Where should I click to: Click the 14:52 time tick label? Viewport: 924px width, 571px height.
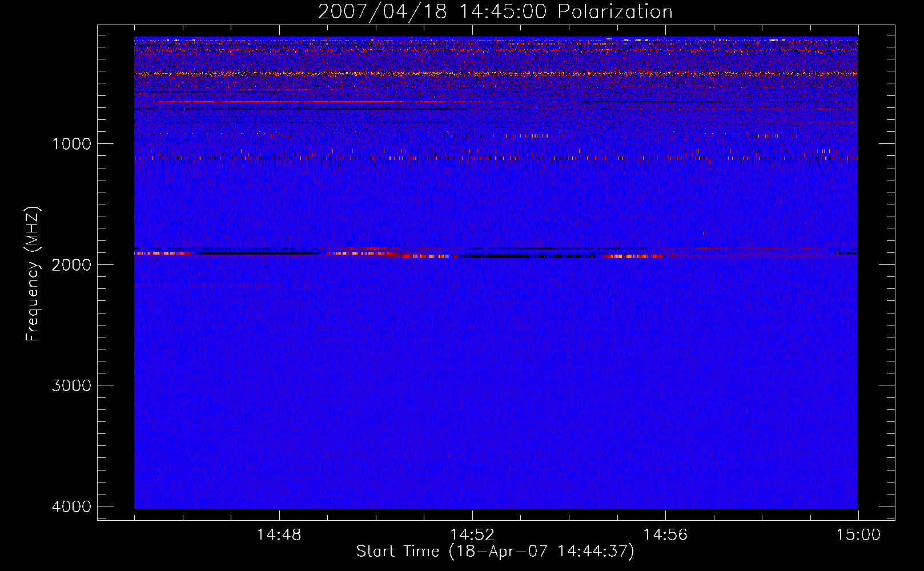pyautogui.click(x=472, y=534)
